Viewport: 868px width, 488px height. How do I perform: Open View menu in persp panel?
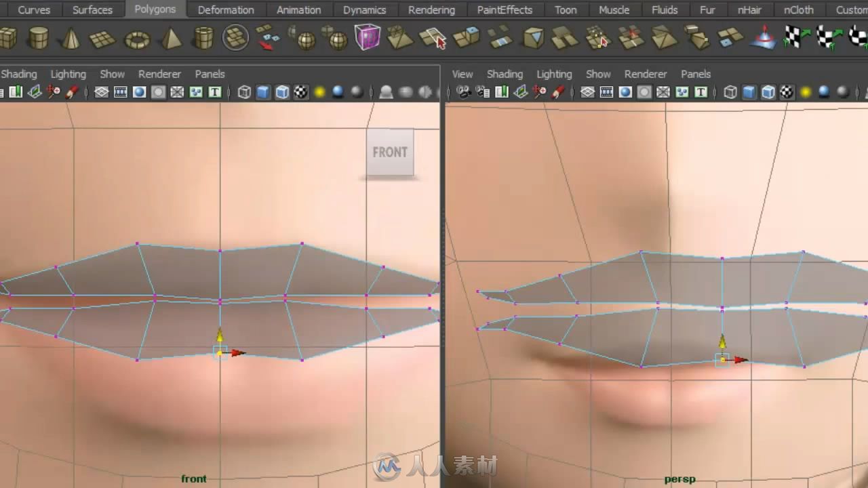coord(462,74)
